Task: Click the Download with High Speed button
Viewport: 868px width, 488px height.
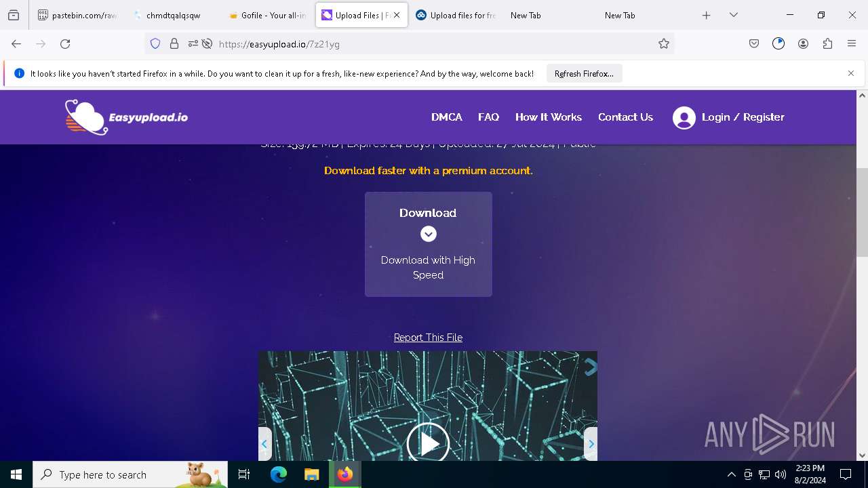Action: pyautogui.click(x=429, y=244)
